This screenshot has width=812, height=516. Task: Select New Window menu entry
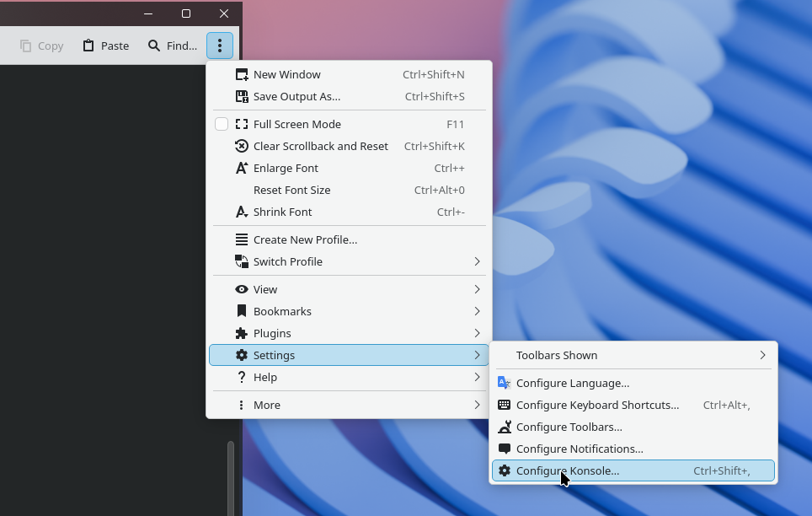click(349, 75)
